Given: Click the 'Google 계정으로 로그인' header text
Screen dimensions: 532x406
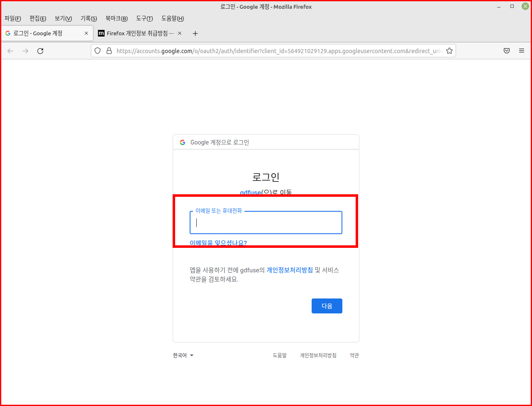Looking at the screenshot, I should tap(220, 142).
